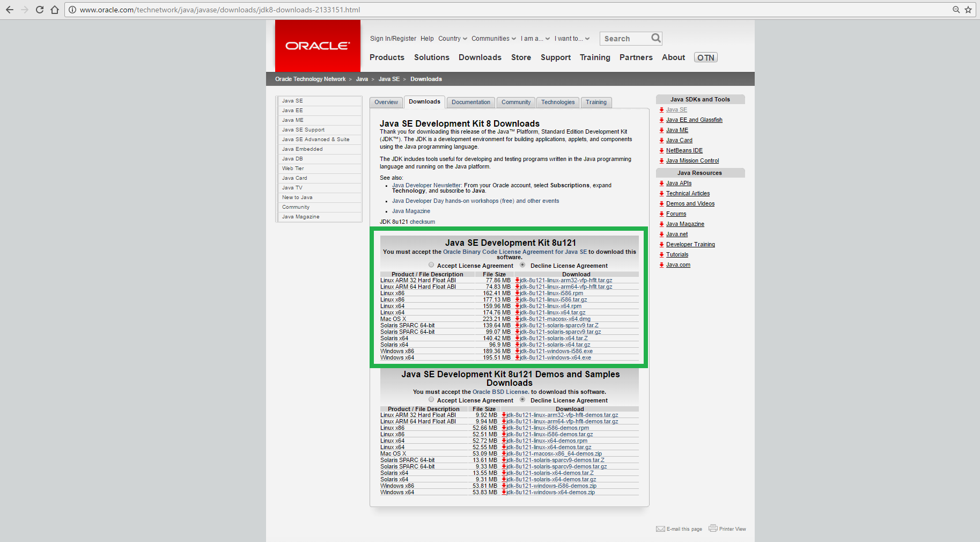This screenshot has height=542, width=980.
Task: Bookmark this page with the star icon
Action: coord(968,10)
